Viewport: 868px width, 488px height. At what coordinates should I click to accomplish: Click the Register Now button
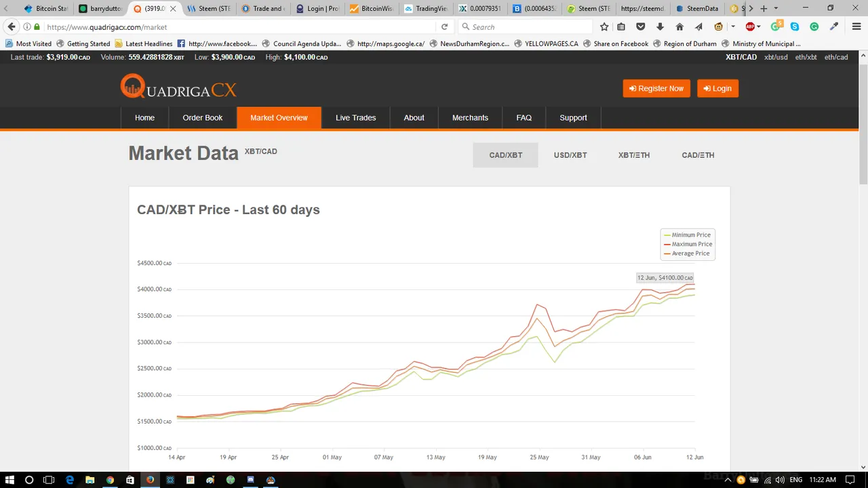click(656, 89)
